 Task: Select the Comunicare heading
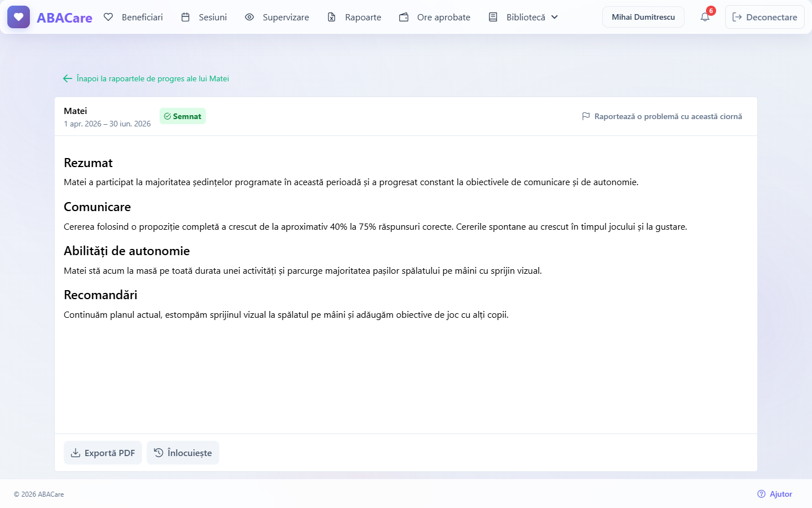(x=97, y=207)
